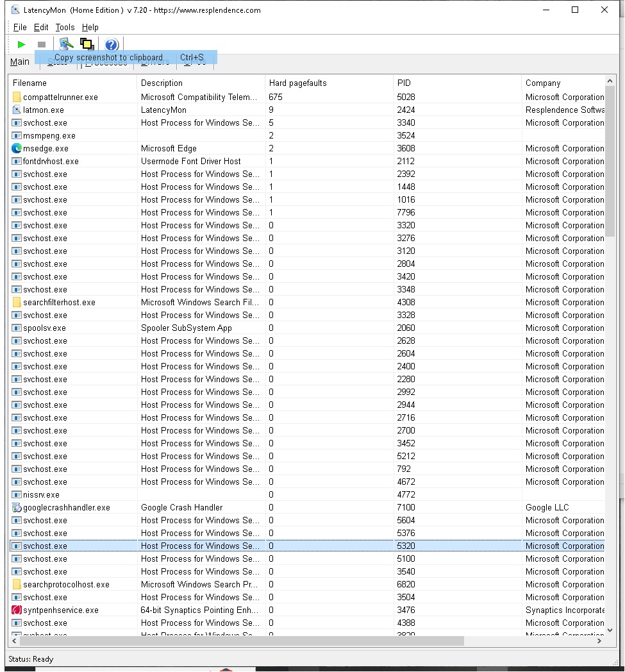Sort by the Company column header
The height and width of the screenshot is (672, 625).
pyautogui.click(x=563, y=83)
